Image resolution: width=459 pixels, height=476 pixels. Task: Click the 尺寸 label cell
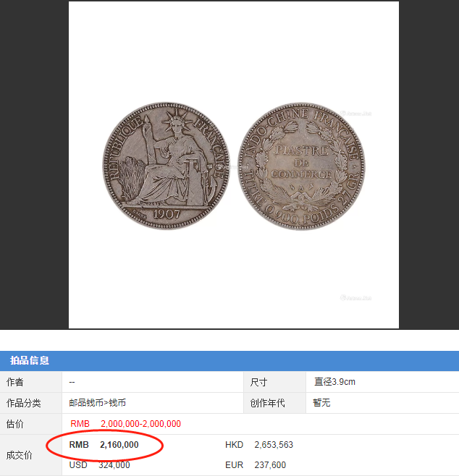click(274, 382)
